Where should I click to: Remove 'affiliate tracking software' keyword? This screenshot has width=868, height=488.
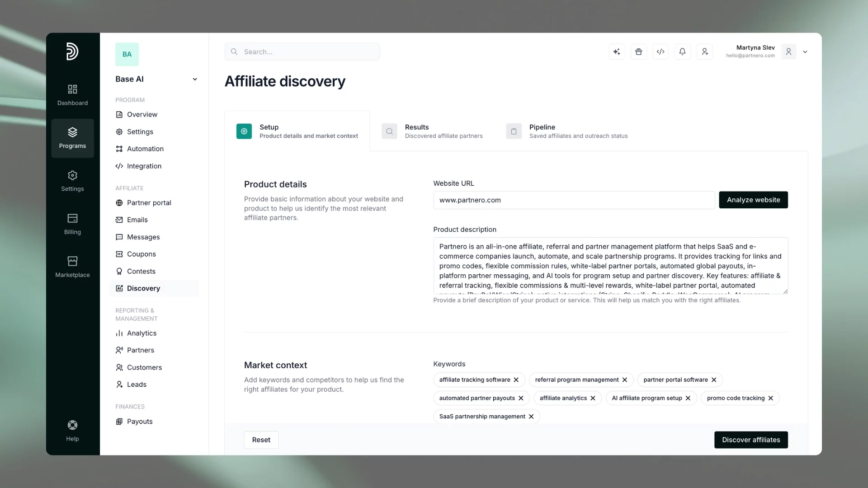pos(516,380)
